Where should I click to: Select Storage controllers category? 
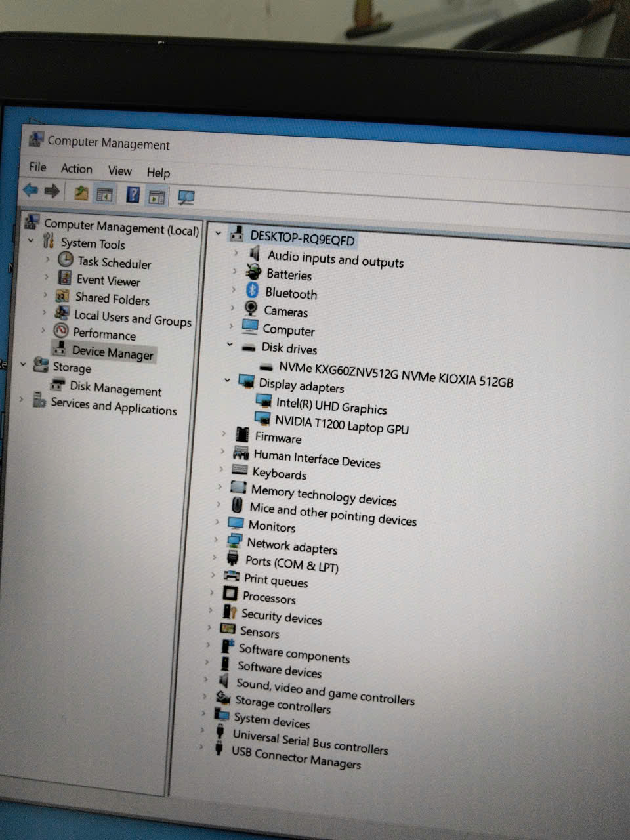click(x=283, y=704)
